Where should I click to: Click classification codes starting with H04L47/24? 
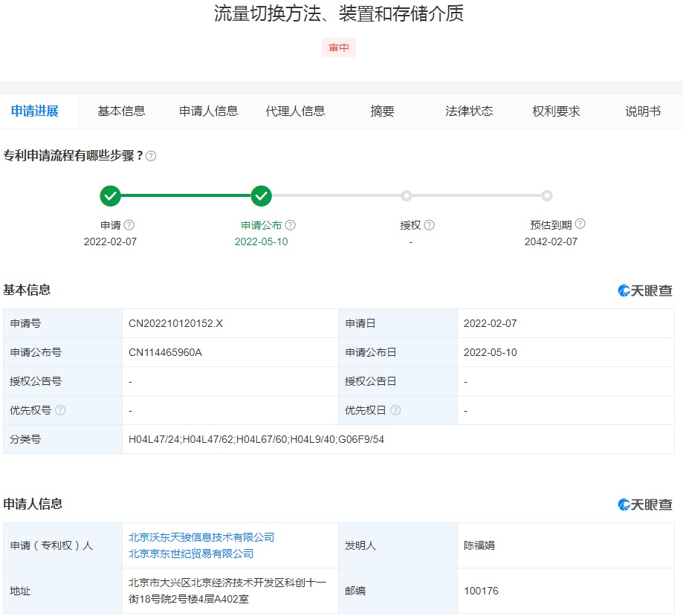(x=256, y=439)
